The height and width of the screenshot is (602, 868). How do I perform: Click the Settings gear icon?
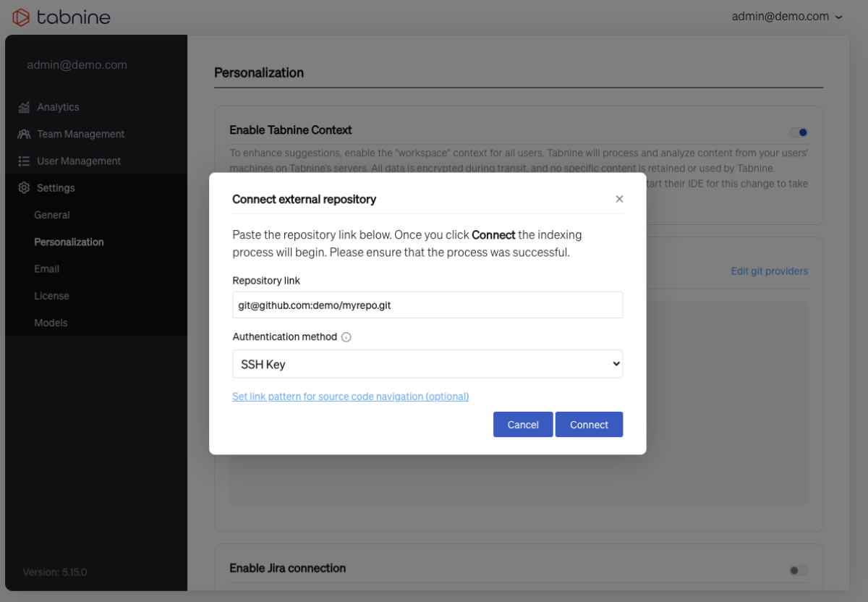[25, 188]
